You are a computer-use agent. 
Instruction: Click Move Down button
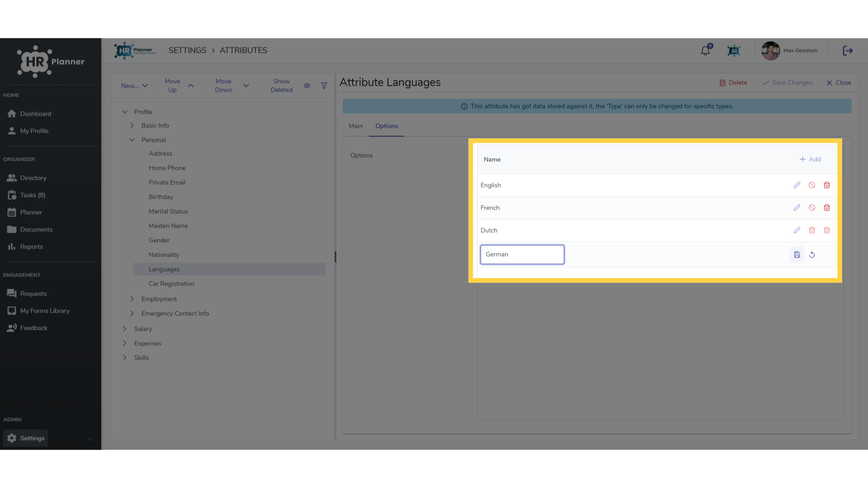pos(232,85)
